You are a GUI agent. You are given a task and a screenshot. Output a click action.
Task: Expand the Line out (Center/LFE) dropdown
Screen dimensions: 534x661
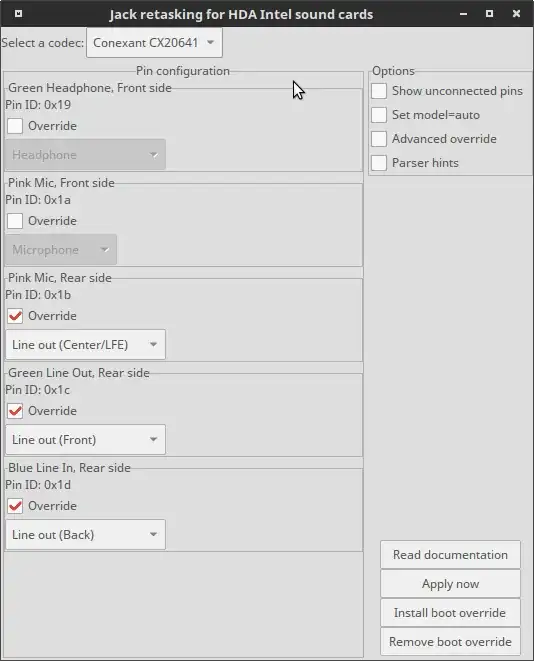[85, 344]
